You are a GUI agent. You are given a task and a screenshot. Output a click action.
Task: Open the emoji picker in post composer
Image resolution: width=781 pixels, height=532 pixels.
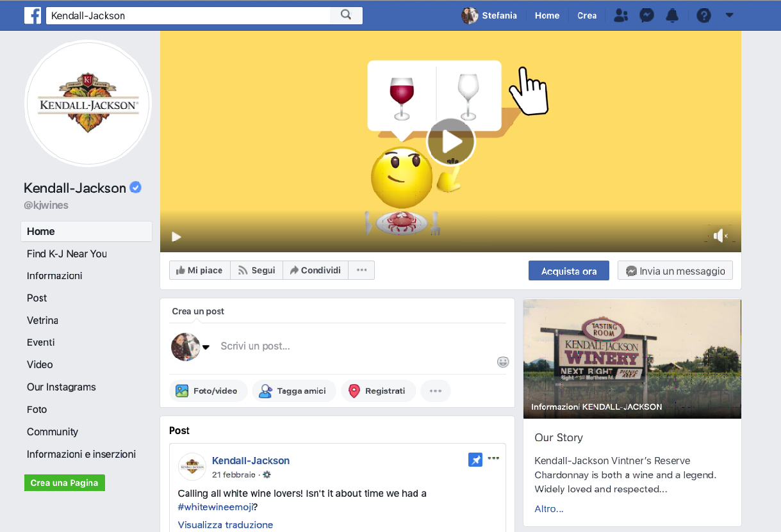(503, 362)
